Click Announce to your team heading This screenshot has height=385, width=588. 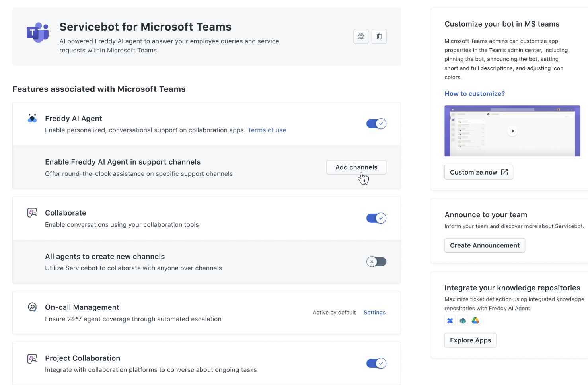coord(486,215)
